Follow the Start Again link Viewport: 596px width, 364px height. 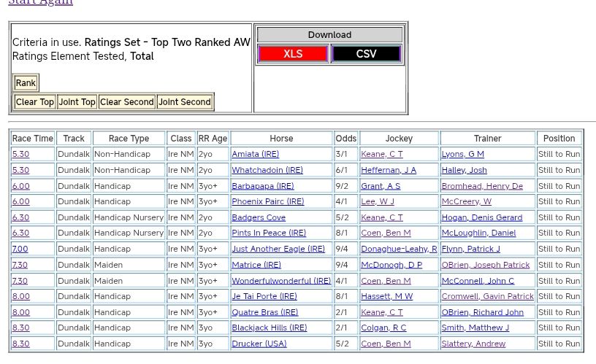pos(41,2)
